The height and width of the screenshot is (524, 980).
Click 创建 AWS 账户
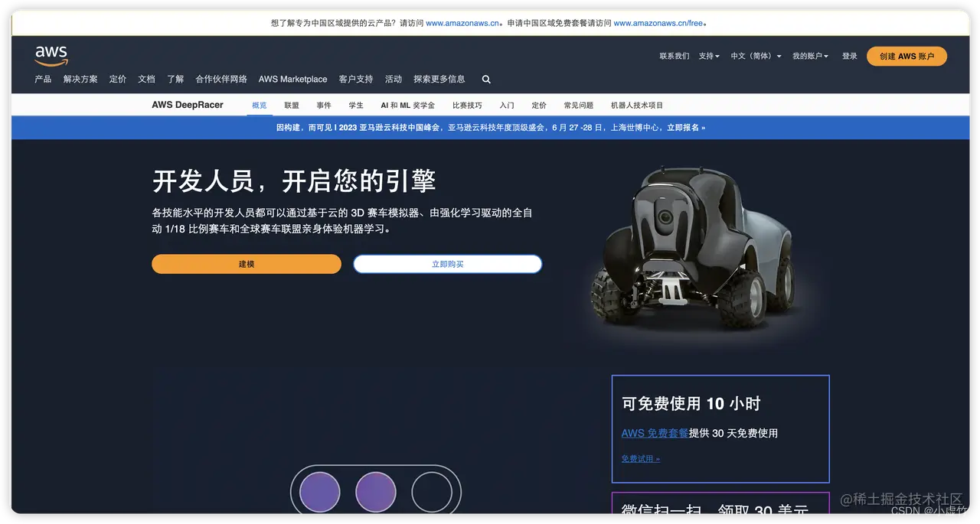click(906, 56)
